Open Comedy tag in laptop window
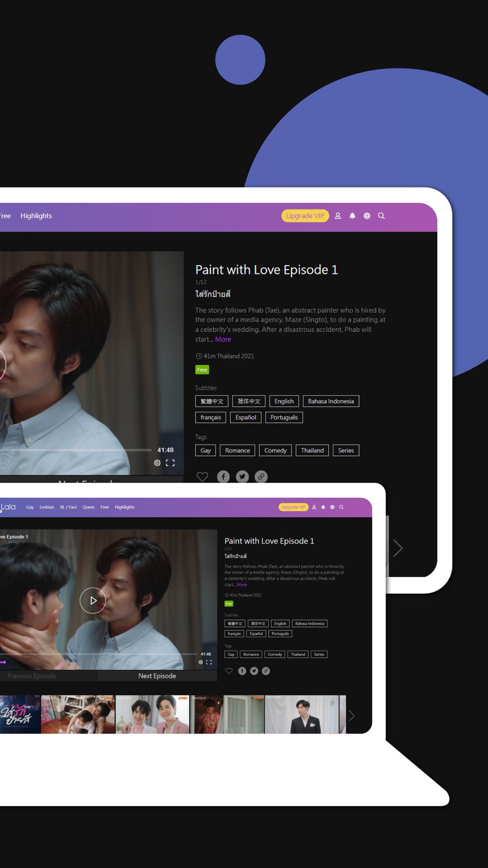 pos(275,654)
